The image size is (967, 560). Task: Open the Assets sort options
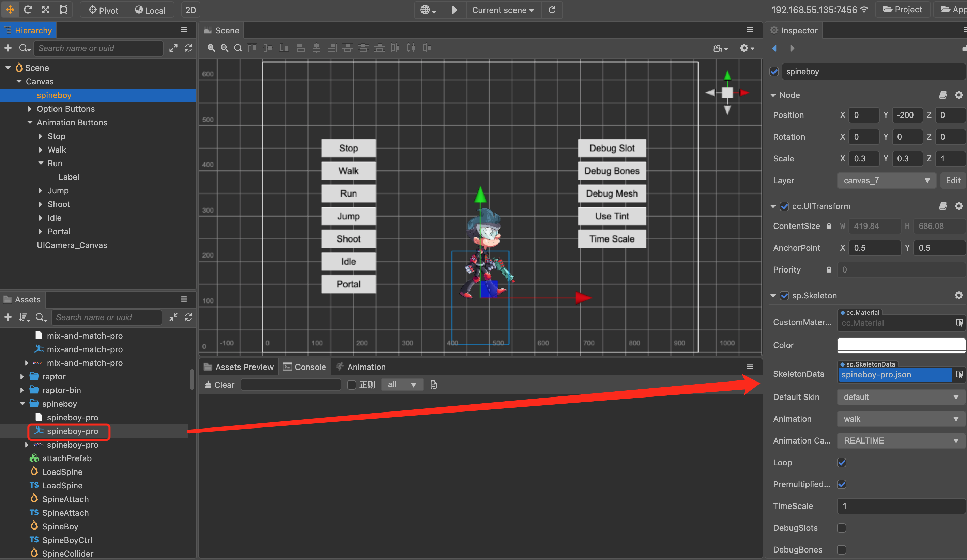click(24, 317)
